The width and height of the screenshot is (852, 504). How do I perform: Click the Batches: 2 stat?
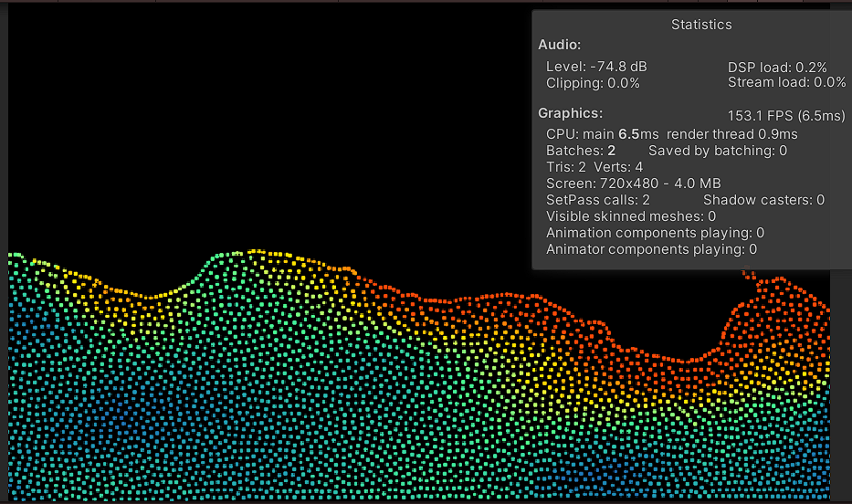580,151
